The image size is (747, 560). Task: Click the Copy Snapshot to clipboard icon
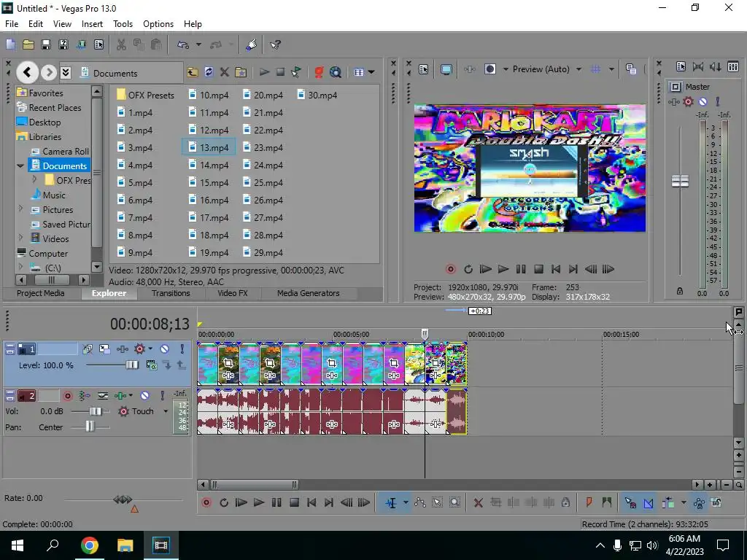(631, 69)
